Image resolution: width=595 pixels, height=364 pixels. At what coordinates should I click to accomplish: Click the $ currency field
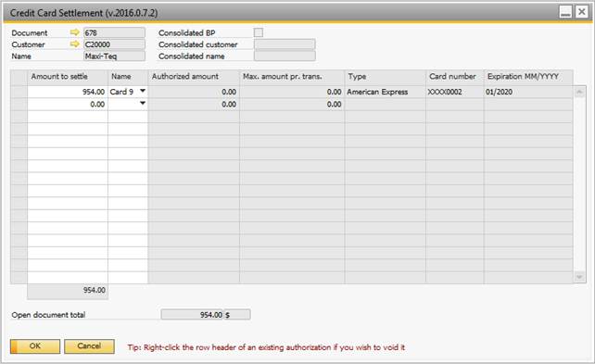pyautogui.click(x=237, y=315)
